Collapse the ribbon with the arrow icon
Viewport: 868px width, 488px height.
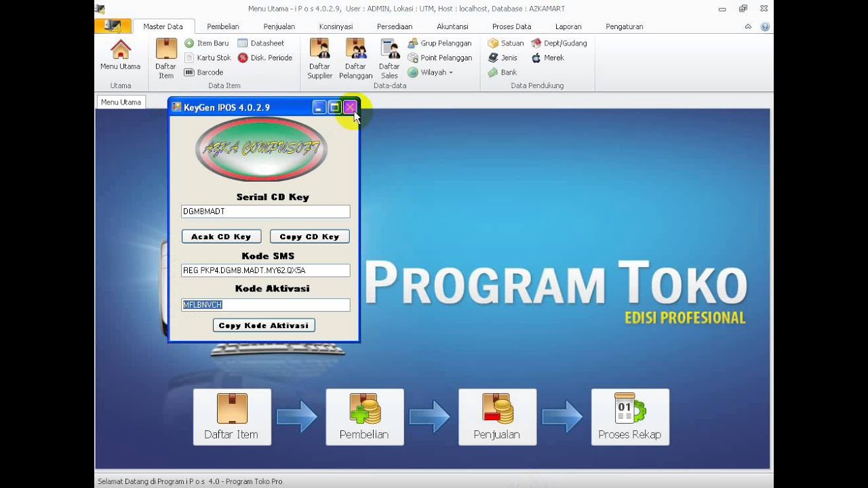(x=748, y=26)
